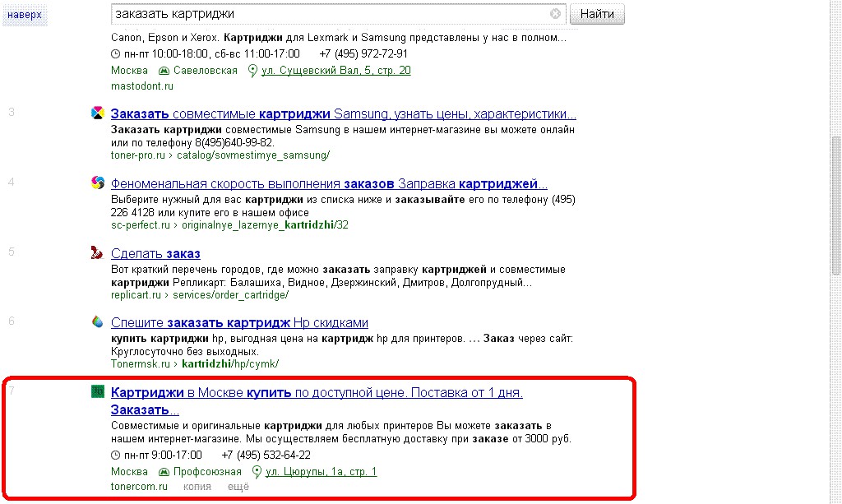Open result Феноменальная скорость выполнения заказов
The height and width of the screenshot is (504, 842).
[x=329, y=183]
